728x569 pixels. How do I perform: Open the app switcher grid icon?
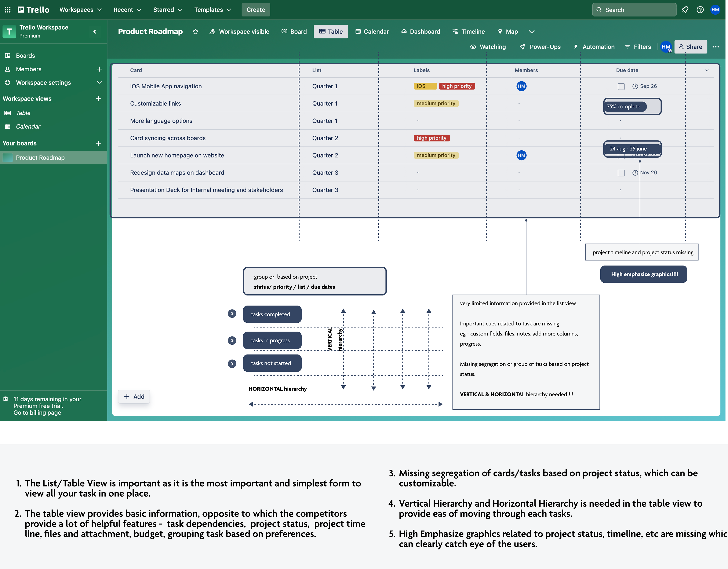pyautogui.click(x=7, y=10)
